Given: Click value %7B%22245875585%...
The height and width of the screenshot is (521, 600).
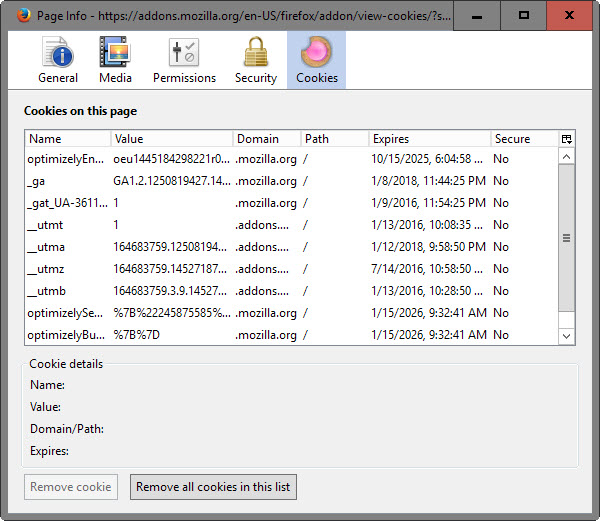Looking at the screenshot, I should click(172, 313).
